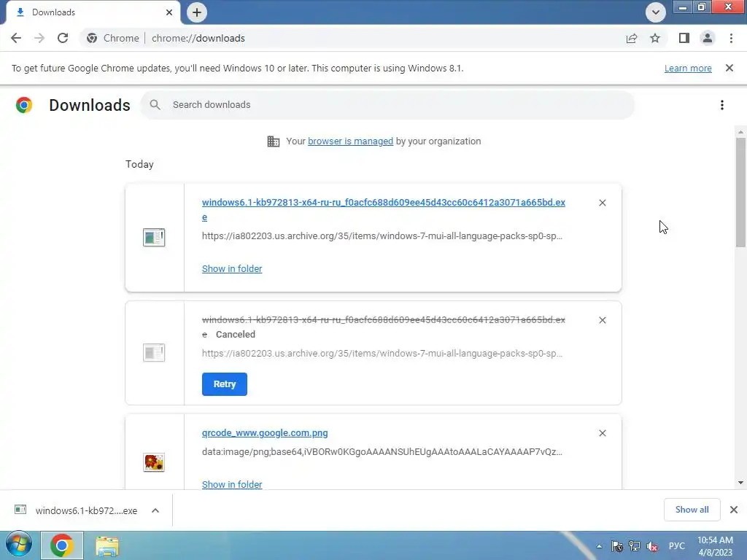
Task: Click Show all downloads button
Action: click(692, 510)
